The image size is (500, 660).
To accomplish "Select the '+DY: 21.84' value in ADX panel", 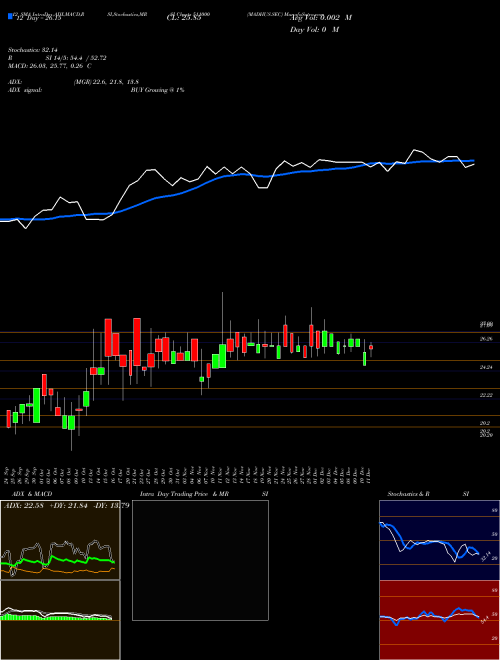I will 69,505.
